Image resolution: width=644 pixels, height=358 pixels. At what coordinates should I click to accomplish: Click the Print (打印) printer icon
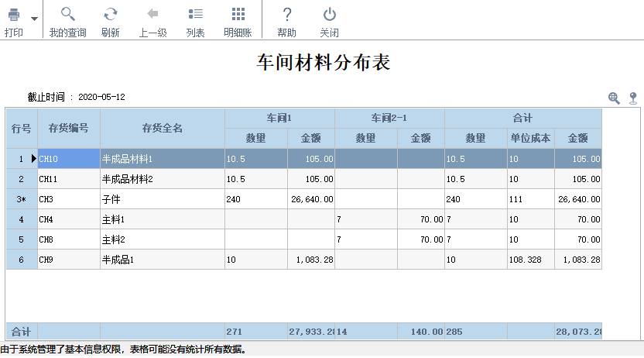coord(14,14)
